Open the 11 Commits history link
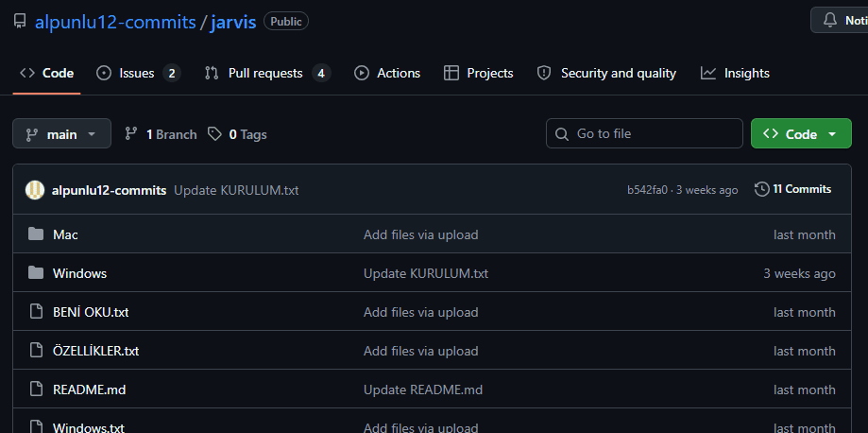The width and height of the screenshot is (868, 433). click(793, 190)
